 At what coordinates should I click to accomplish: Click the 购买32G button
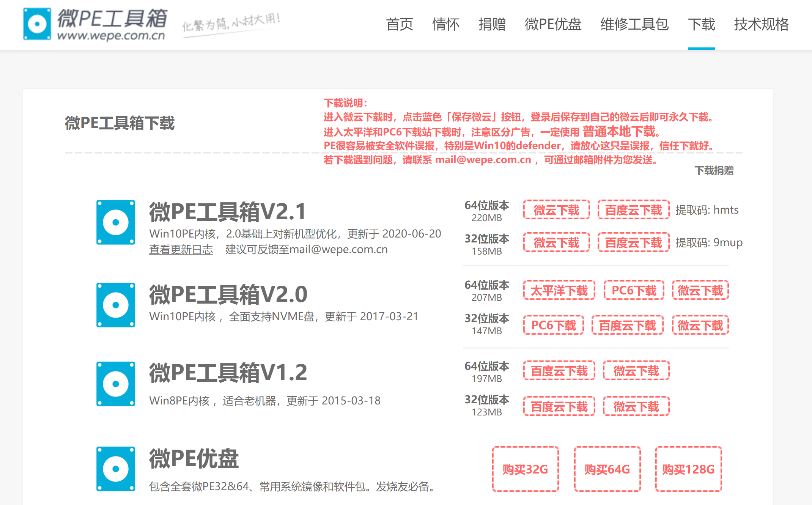pos(526,469)
